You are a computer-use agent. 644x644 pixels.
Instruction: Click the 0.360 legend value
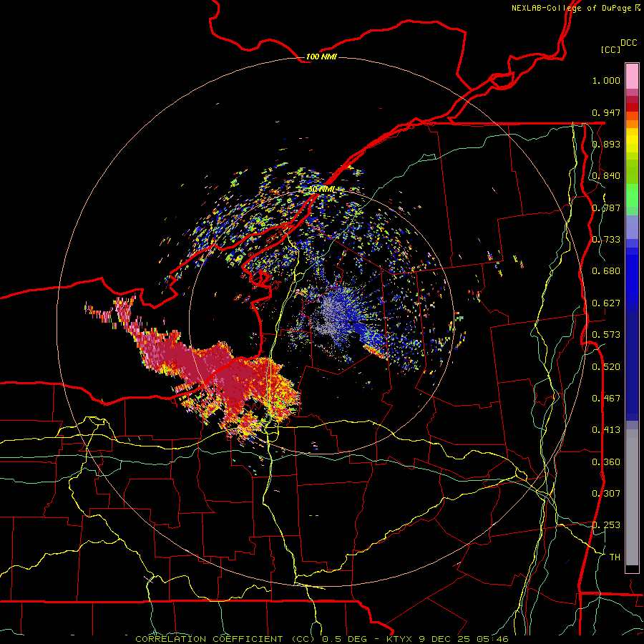pyautogui.click(x=606, y=462)
